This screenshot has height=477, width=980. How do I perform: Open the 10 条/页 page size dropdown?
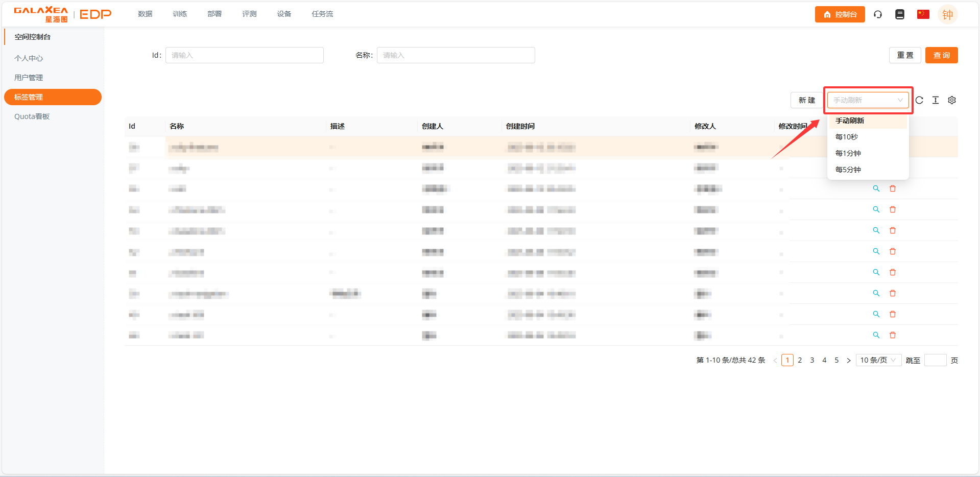(878, 360)
